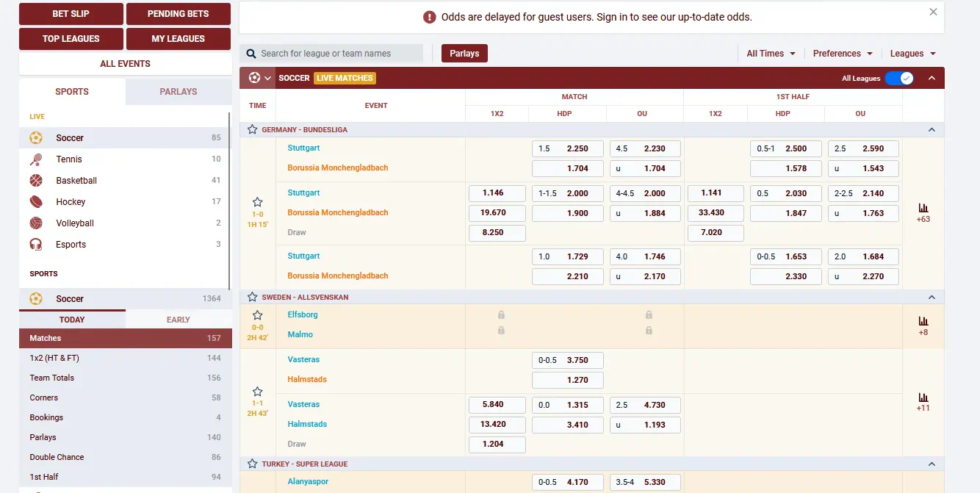
Task: Dismiss the delayed odds notice
Action: pyautogui.click(x=933, y=12)
